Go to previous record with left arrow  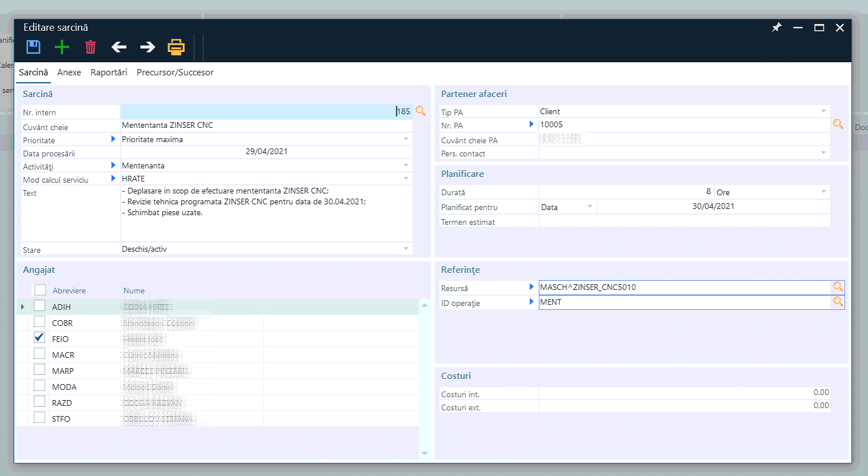point(119,47)
